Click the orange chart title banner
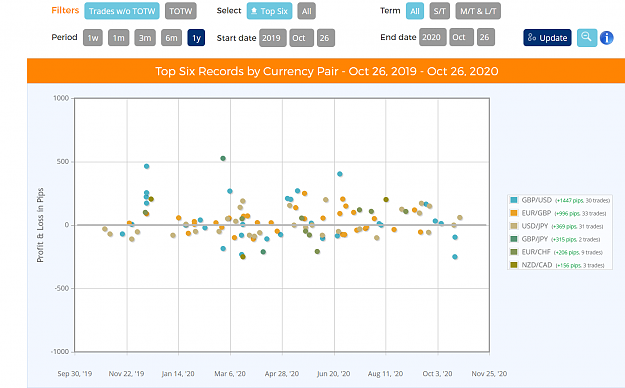 click(x=326, y=71)
